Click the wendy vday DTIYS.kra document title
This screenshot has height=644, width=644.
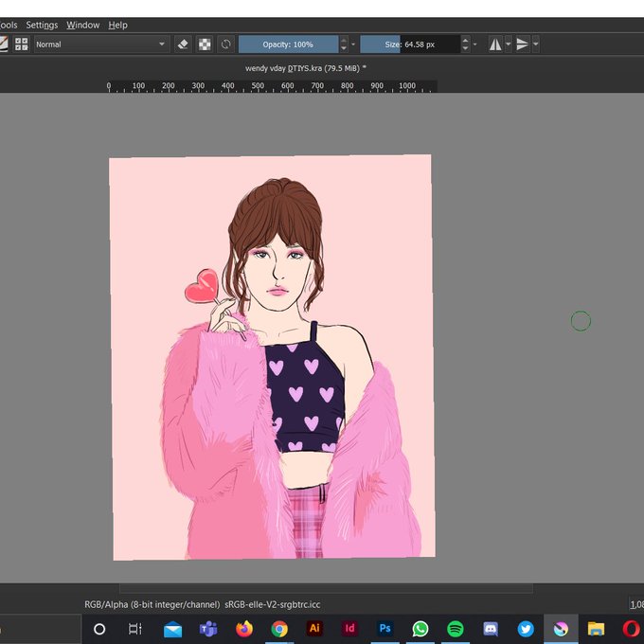click(x=305, y=68)
